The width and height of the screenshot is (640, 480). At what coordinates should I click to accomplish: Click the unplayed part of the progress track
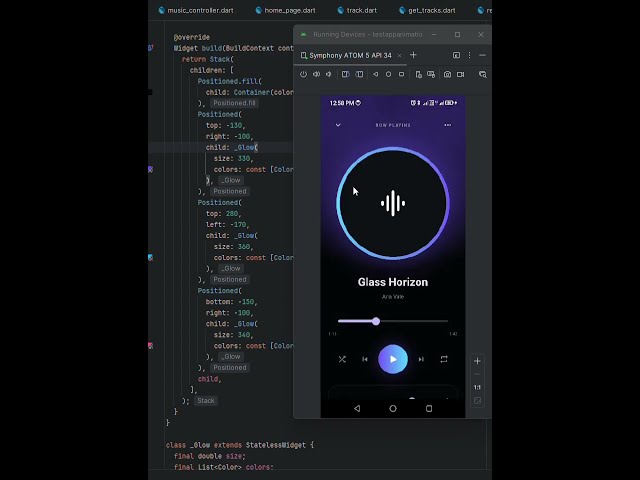point(414,321)
